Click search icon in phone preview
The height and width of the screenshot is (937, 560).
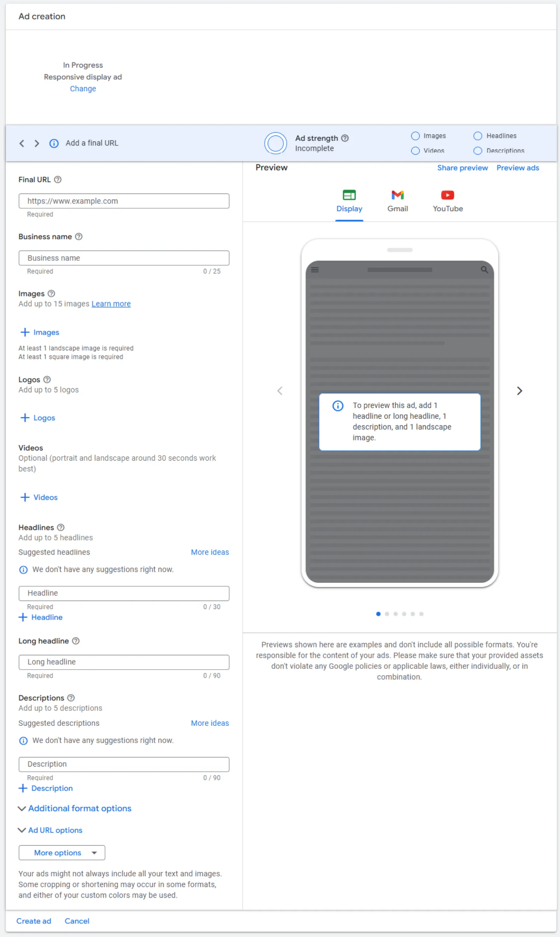coord(484,270)
